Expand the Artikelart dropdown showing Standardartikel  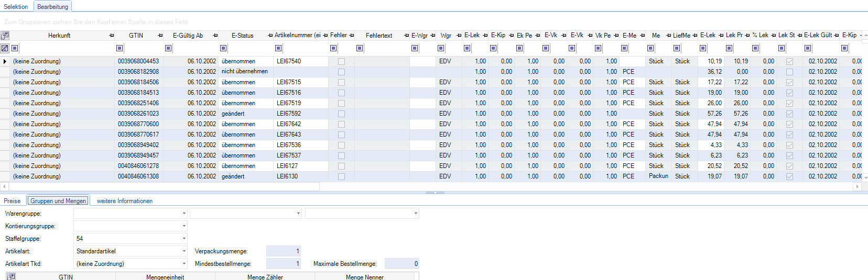(x=184, y=251)
